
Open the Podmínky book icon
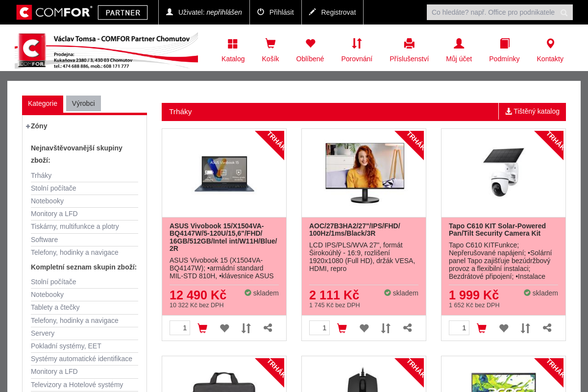[x=505, y=44]
